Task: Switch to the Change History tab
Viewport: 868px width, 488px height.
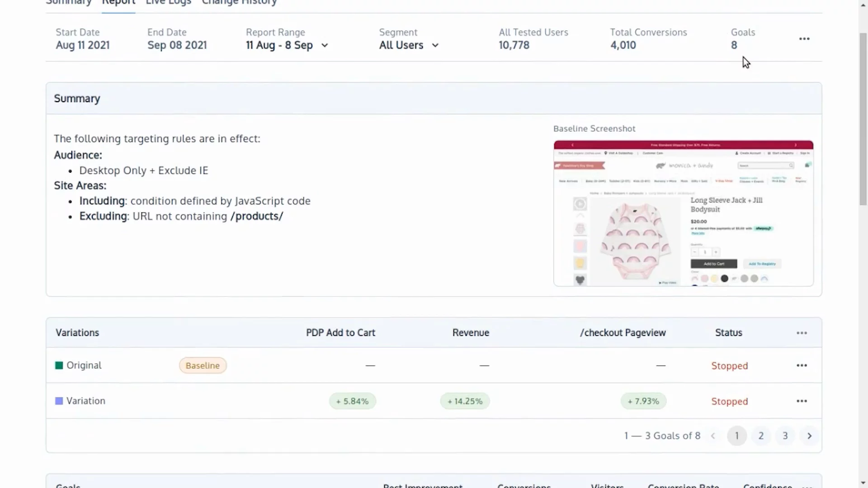Action: [239, 3]
